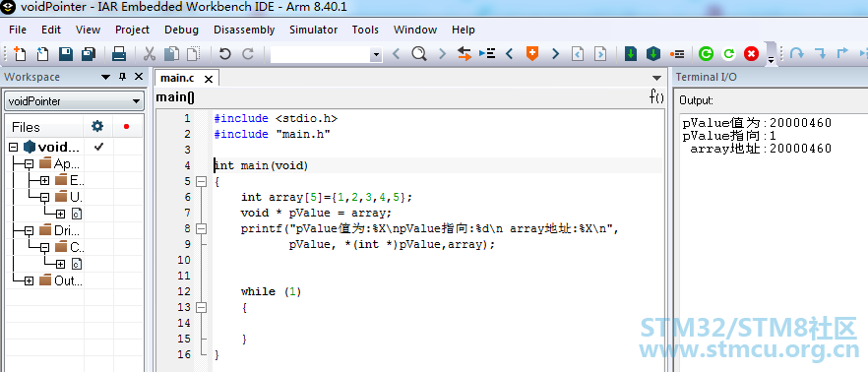Collapse code fold at line 5
Image resolution: width=868 pixels, height=372 pixels.
[201, 181]
